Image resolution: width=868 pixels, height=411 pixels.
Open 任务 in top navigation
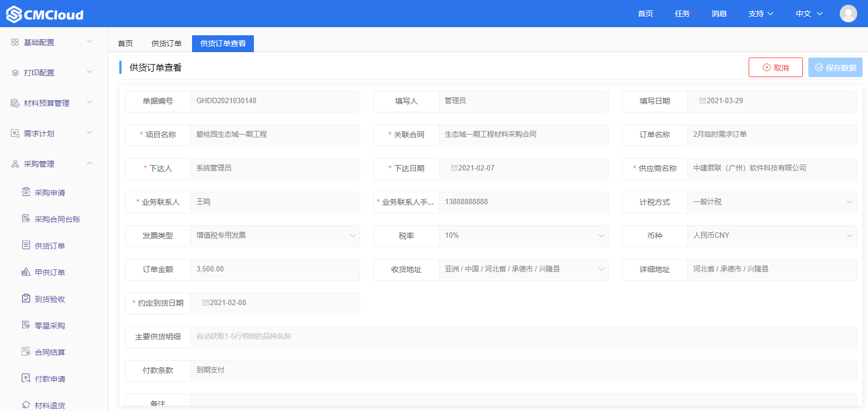pos(682,14)
